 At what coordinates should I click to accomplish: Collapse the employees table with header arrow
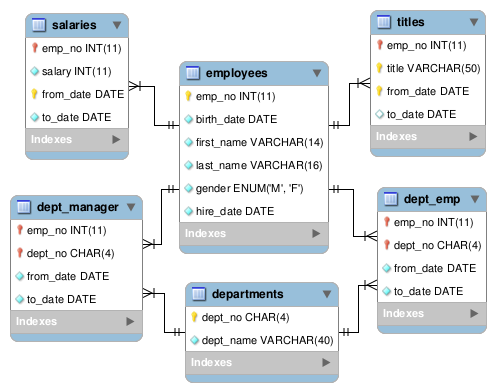point(317,73)
